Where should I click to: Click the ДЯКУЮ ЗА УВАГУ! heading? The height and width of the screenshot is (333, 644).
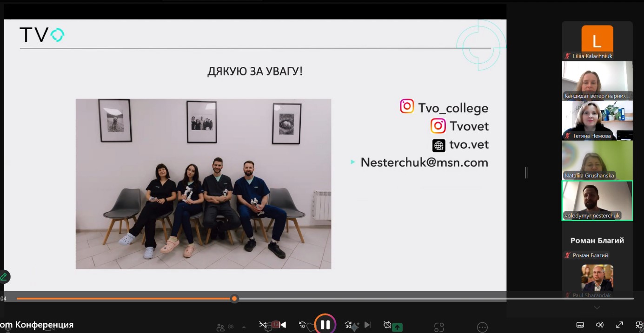pyautogui.click(x=255, y=72)
